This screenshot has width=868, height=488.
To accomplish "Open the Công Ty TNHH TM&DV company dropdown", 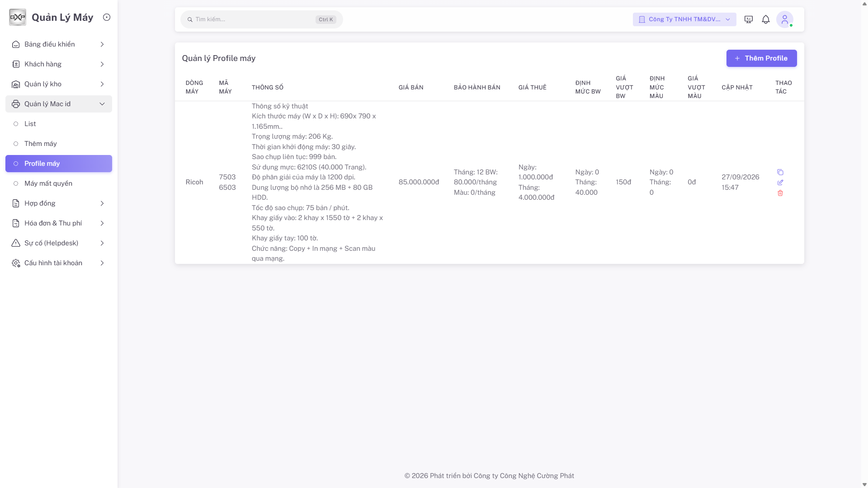I will tap(684, 19).
